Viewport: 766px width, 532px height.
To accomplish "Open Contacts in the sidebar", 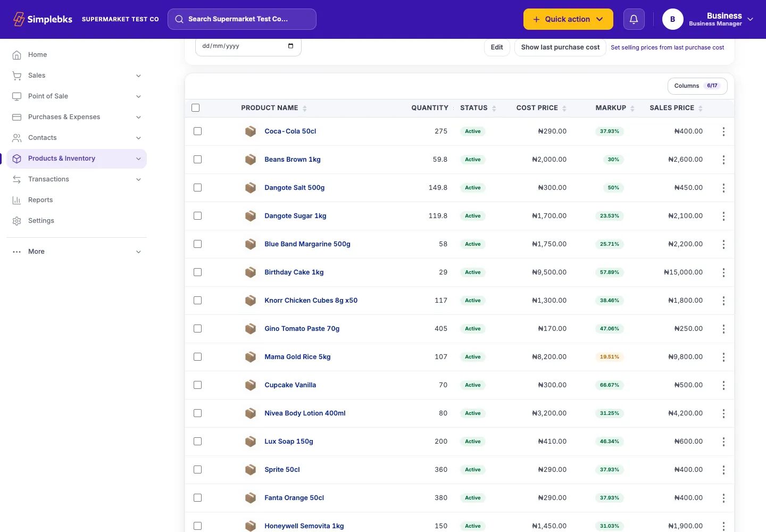I will coord(77,138).
